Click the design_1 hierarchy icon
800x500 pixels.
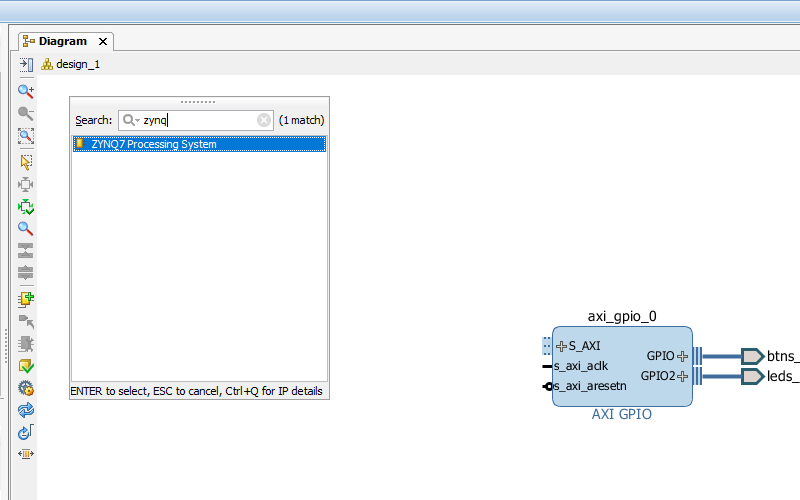tap(47, 64)
